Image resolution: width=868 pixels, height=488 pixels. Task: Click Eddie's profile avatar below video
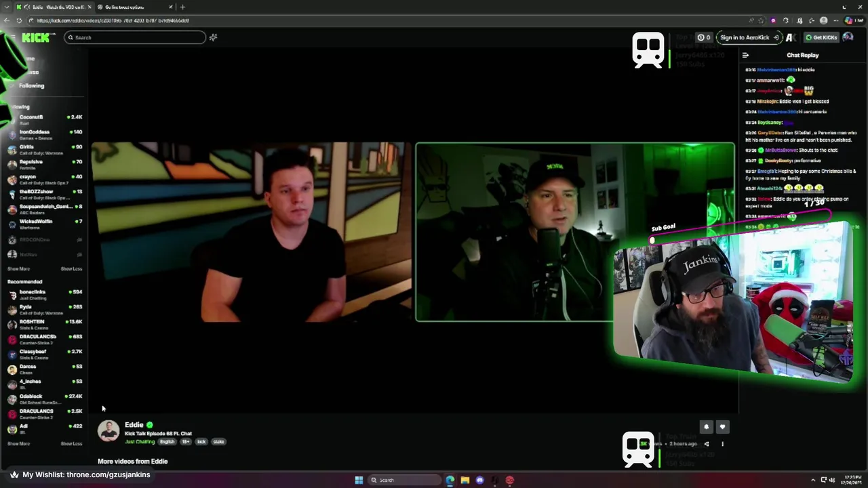(108, 431)
